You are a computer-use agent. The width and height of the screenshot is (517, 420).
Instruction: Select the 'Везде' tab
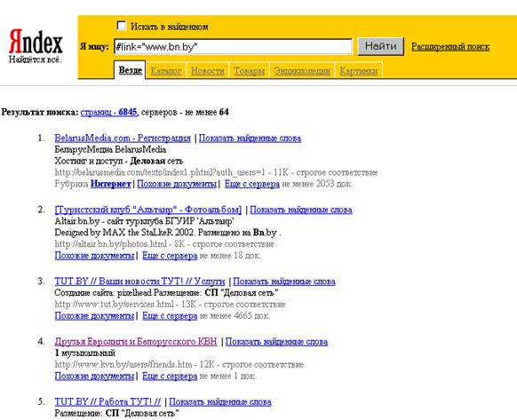pos(131,70)
